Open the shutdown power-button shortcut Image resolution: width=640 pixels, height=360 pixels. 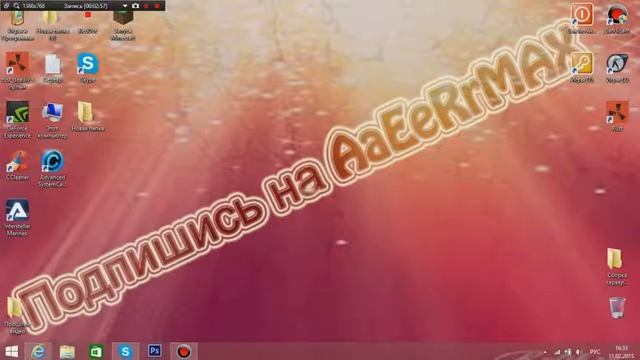[x=582, y=18]
